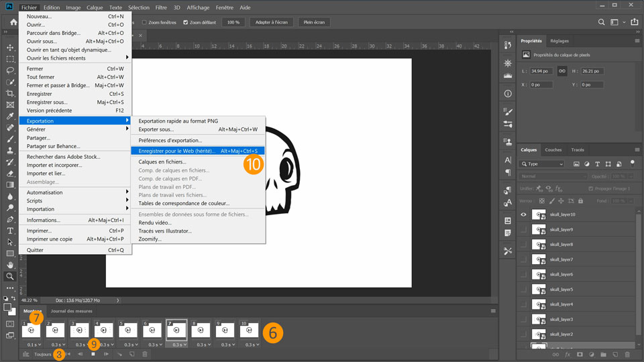Viewport: 644px width, 362px height.
Task: Open the layer filter Type dropdown
Action: tap(543, 164)
